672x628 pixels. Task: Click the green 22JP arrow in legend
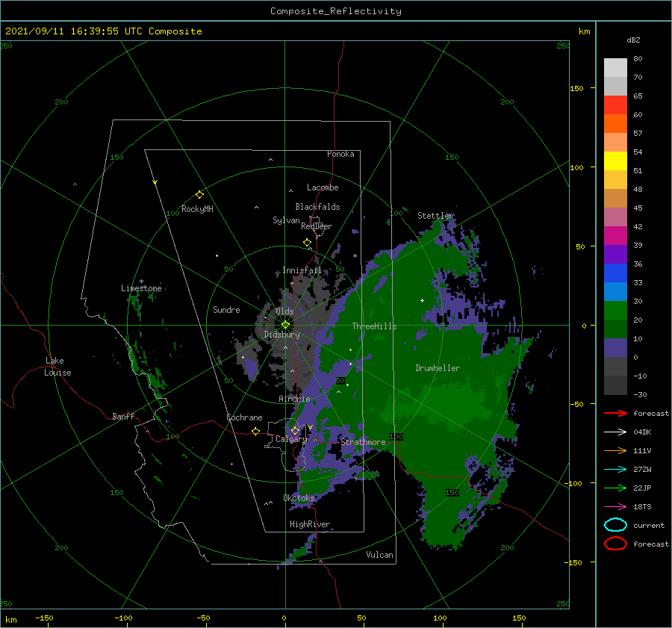click(x=615, y=488)
